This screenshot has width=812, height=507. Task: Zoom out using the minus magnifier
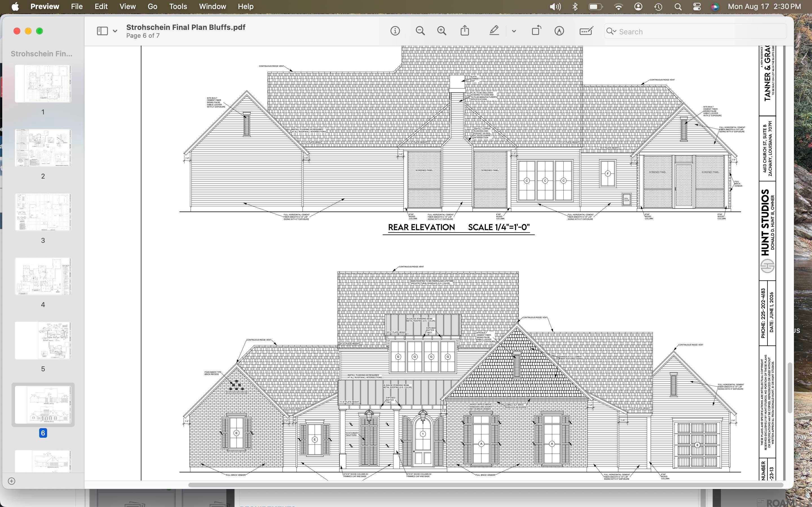[420, 31]
